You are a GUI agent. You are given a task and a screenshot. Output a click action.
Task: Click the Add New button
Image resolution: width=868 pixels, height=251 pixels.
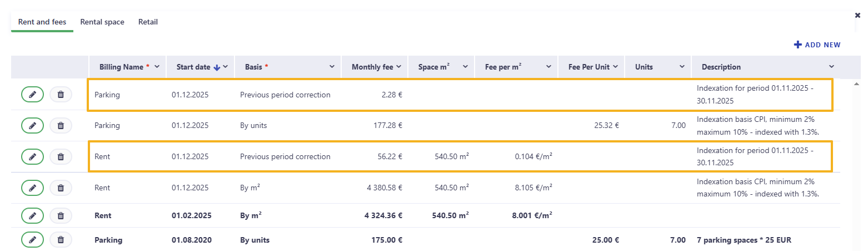[817, 45]
